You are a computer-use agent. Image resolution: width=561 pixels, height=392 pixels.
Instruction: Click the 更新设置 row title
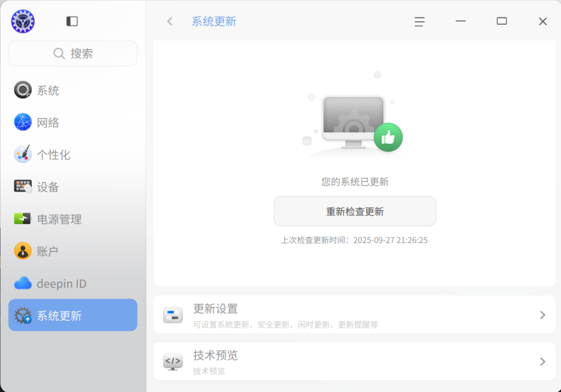point(216,309)
